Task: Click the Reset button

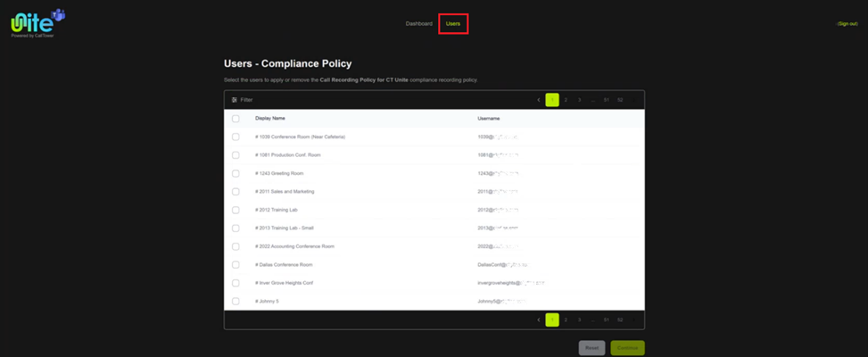Action: pyautogui.click(x=591, y=348)
